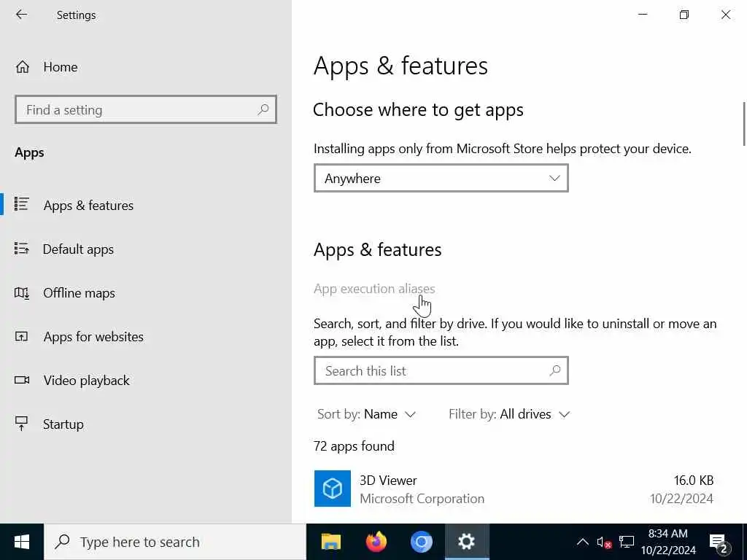The width and height of the screenshot is (747, 560).
Task: Click the Apps for websites icon
Action: (x=21, y=336)
